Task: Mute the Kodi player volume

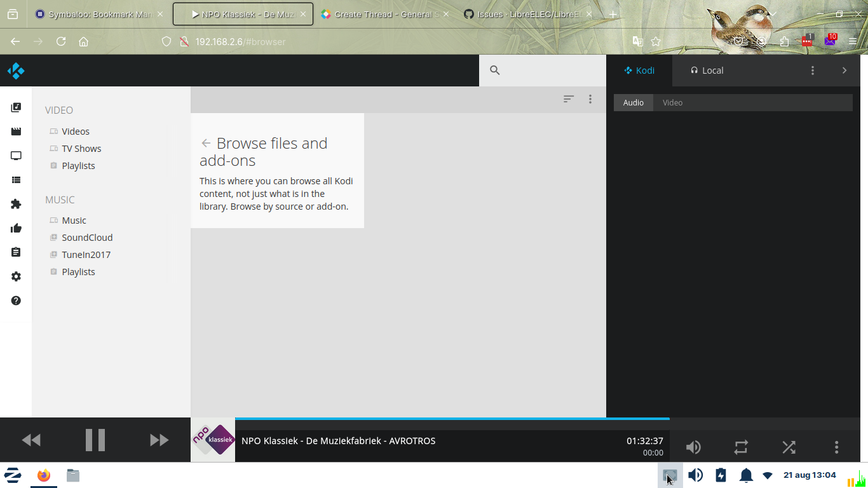Action: [x=693, y=447]
